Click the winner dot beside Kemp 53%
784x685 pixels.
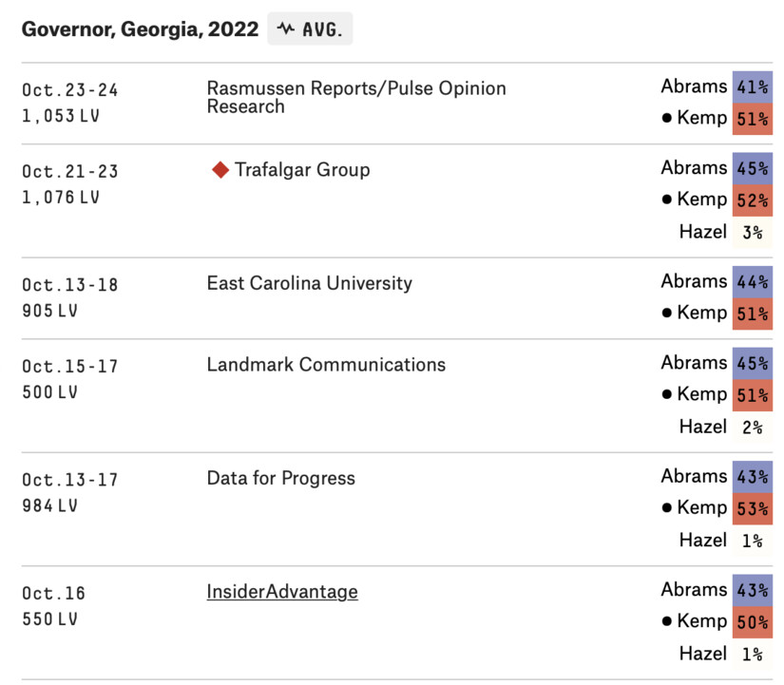667,508
